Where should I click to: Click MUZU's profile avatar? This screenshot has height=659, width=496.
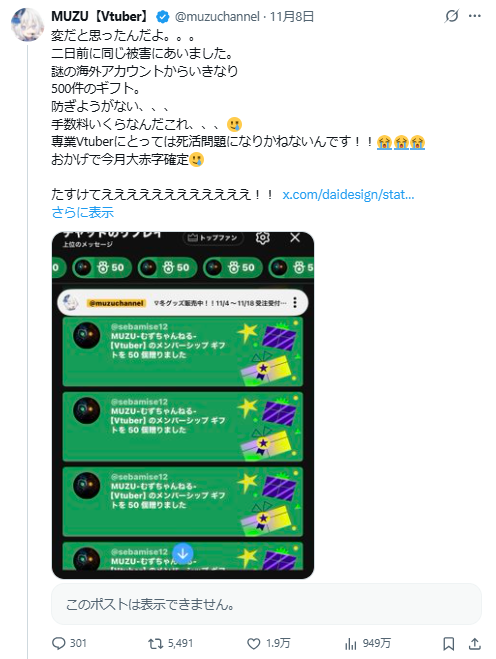pos(27,25)
